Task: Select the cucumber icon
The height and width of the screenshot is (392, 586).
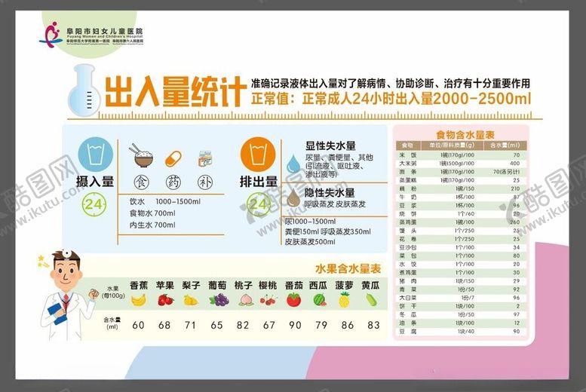Action: pos(370,300)
